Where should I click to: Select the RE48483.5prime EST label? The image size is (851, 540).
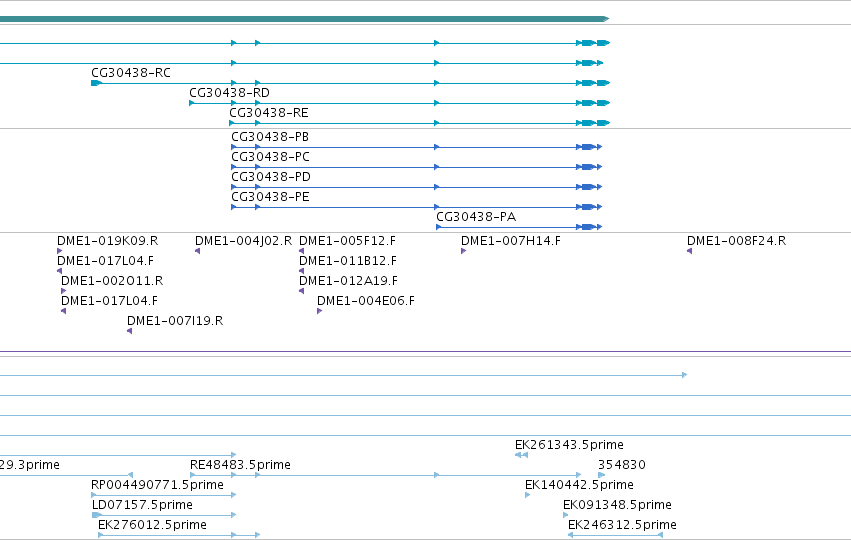coord(240,465)
